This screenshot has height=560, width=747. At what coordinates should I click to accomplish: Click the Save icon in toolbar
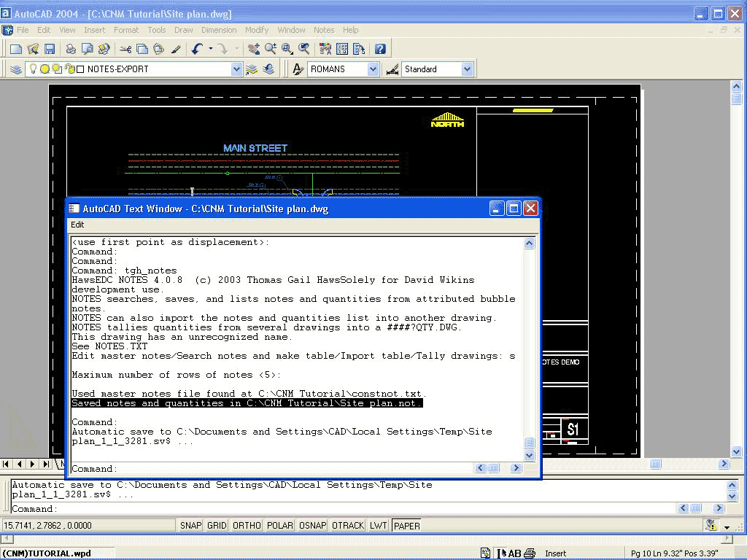tap(50, 49)
